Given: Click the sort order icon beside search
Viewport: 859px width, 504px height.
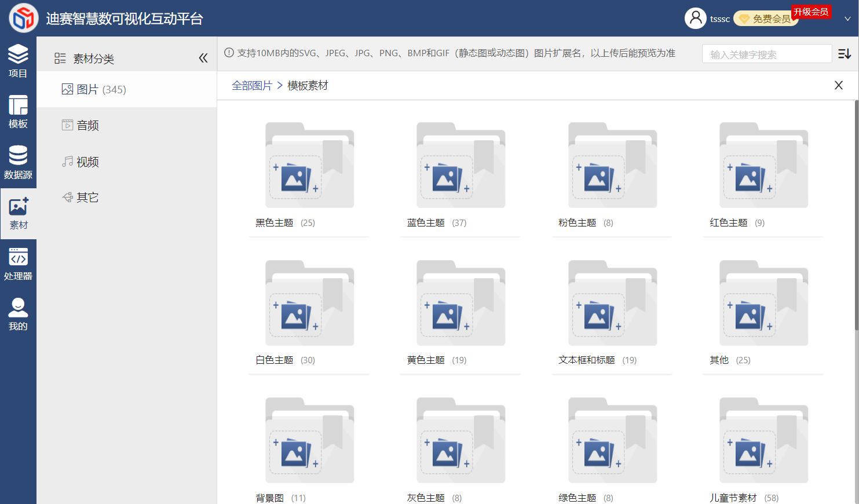Looking at the screenshot, I should point(845,54).
